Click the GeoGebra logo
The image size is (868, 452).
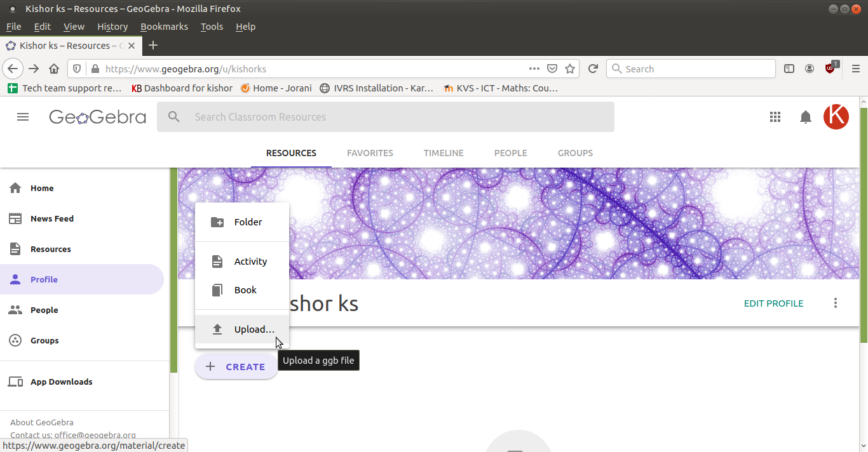(x=97, y=117)
